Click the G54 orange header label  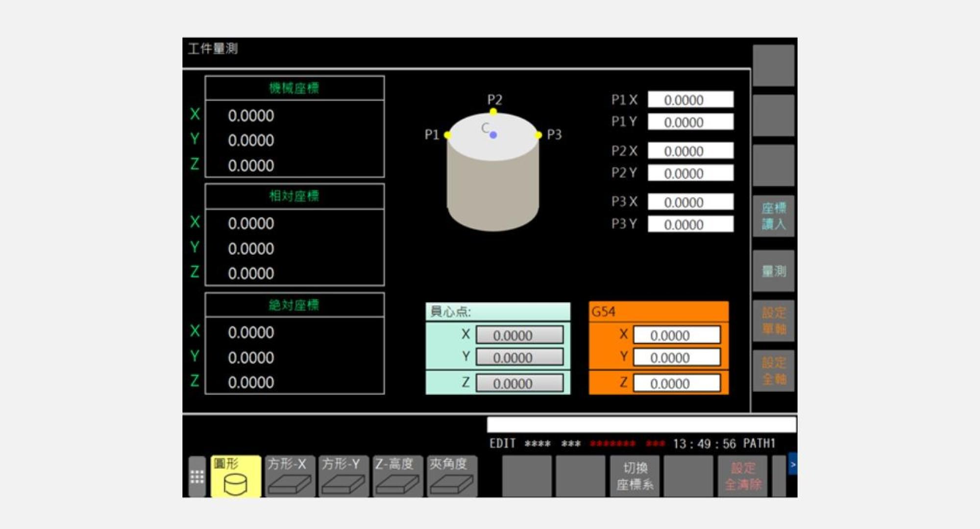coord(659,312)
